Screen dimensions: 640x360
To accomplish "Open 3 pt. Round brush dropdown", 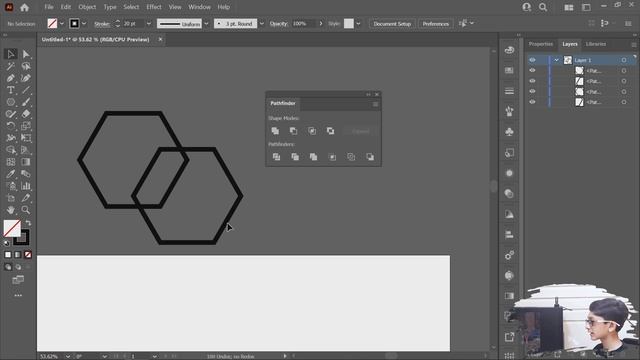I will click(262, 24).
